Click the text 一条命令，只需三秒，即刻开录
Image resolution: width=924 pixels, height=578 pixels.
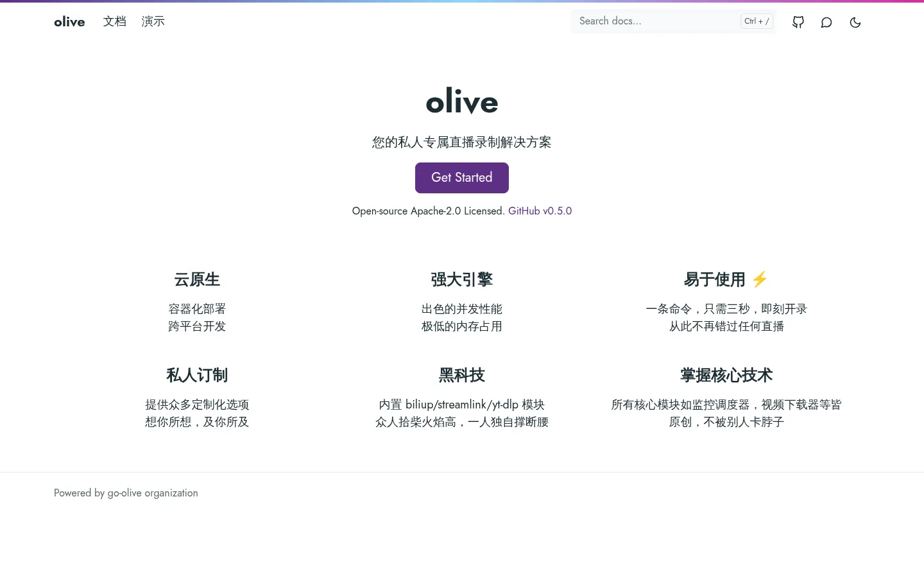[x=726, y=309]
